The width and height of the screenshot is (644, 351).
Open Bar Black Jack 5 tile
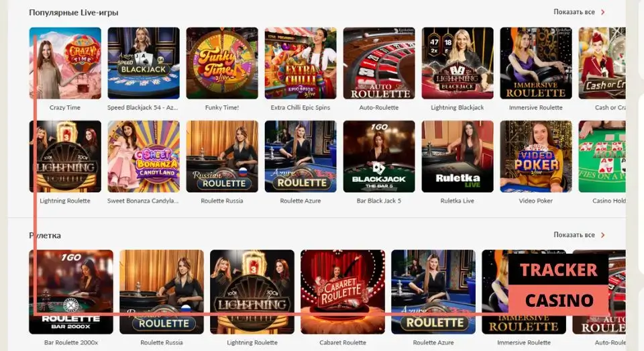[378, 156]
